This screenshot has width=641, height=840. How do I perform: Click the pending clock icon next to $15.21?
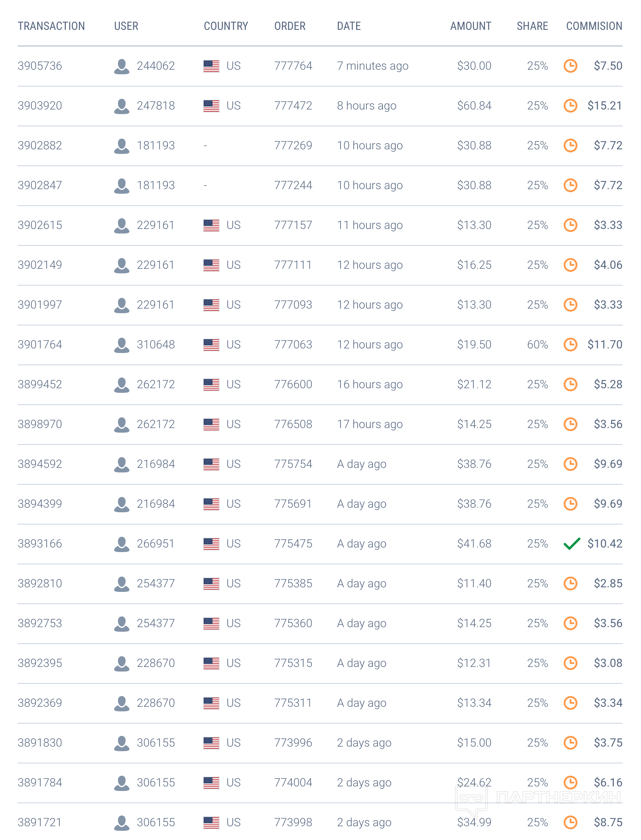571,106
